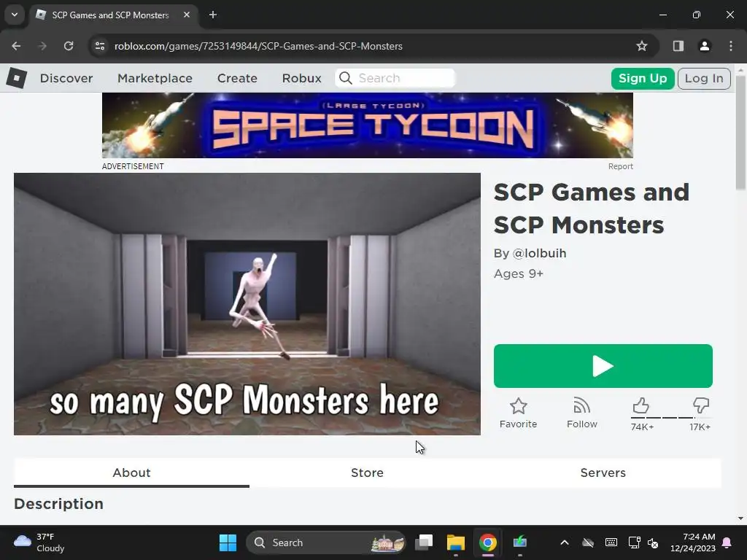Click the Description heading
Image resolution: width=747 pixels, height=560 pixels.
coord(58,504)
